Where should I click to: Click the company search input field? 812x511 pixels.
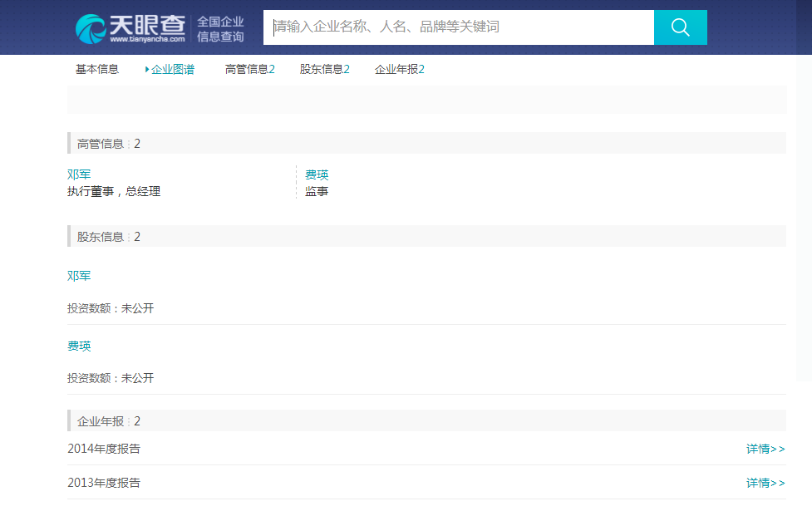click(459, 27)
